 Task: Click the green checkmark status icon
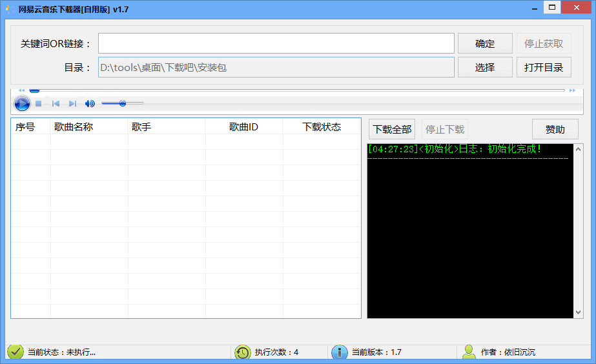click(x=15, y=352)
